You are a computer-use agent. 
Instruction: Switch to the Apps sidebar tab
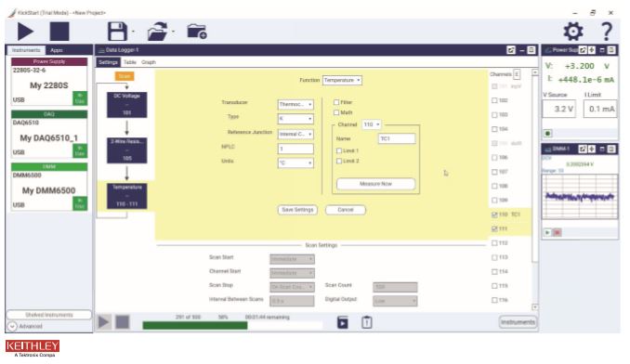[x=57, y=50]
